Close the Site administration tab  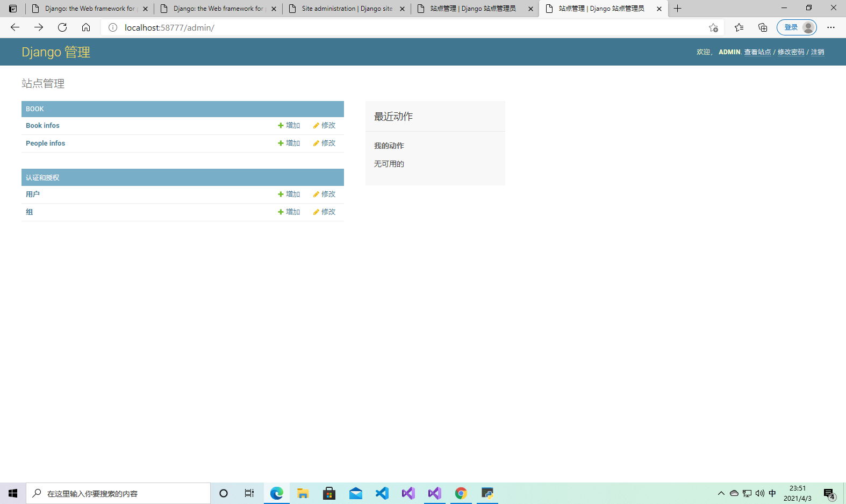point(402,9)
